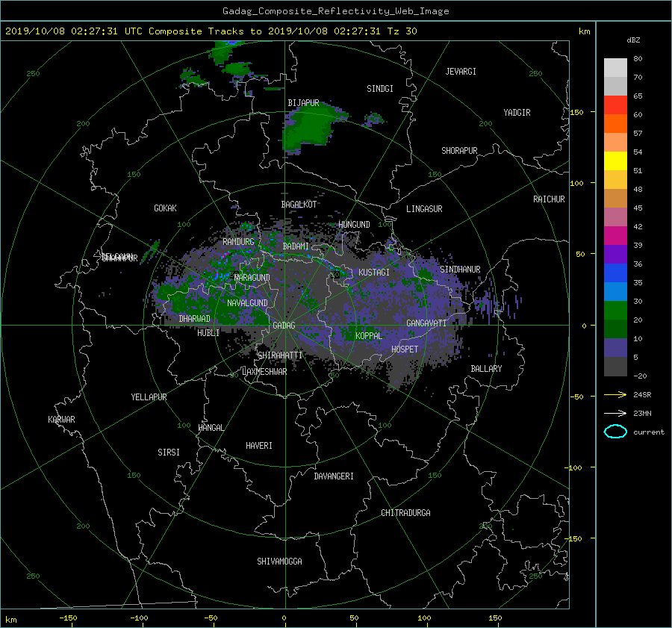
Task: Click the dBZ legend heading
Action: 633,40
